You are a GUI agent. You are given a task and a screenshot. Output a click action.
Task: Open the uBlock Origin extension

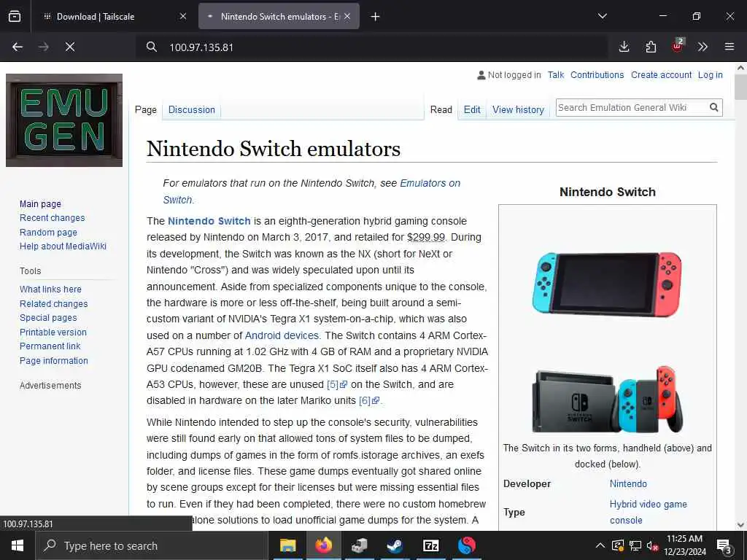click(x=678, y=46)
